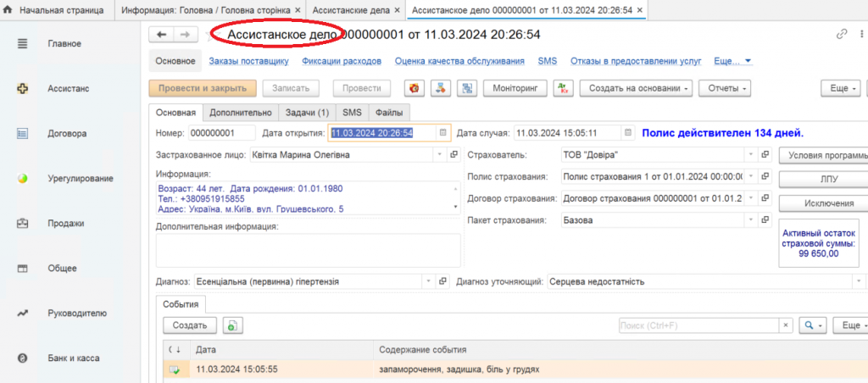Viewport: 868px width, 383px height.
Task: Open Страхователь record with open-form icon
Action: 765,155
